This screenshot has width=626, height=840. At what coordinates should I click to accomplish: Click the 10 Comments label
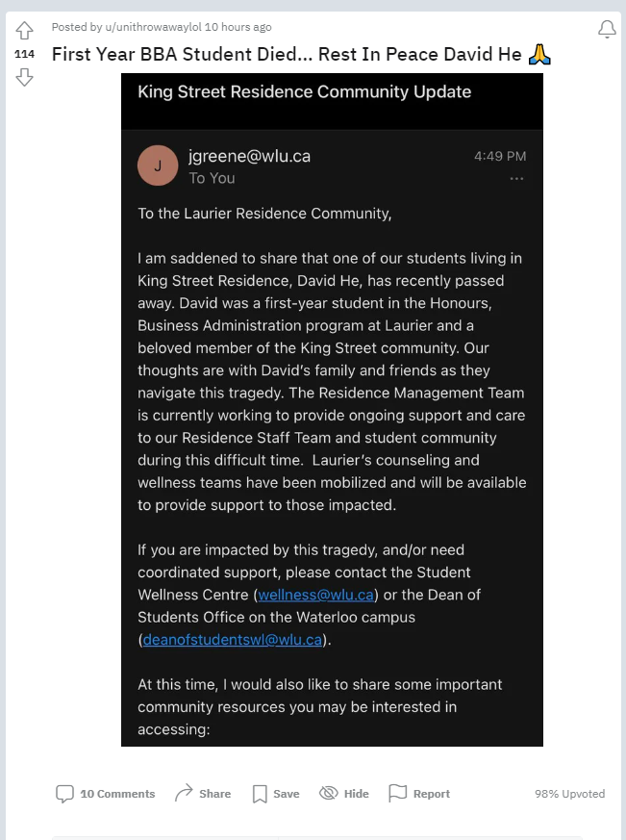tap(118, 794)
